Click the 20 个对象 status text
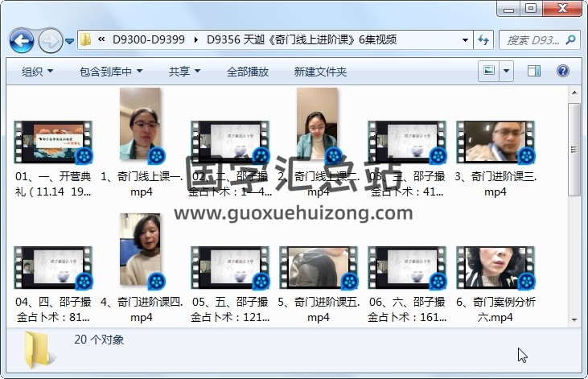Screen dimensions: 588x379 99,340
